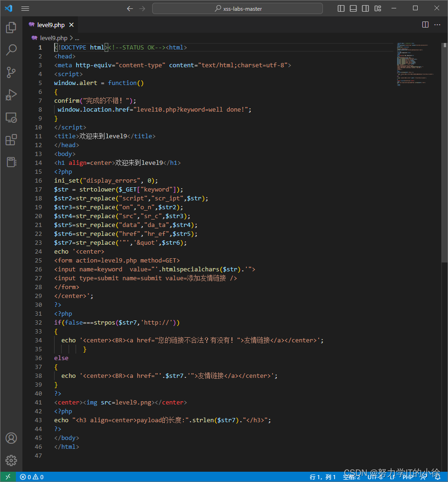The image size is (448, 482).
Task: Toggle bottom panel visibility
Action: click(x=353, y=8)
